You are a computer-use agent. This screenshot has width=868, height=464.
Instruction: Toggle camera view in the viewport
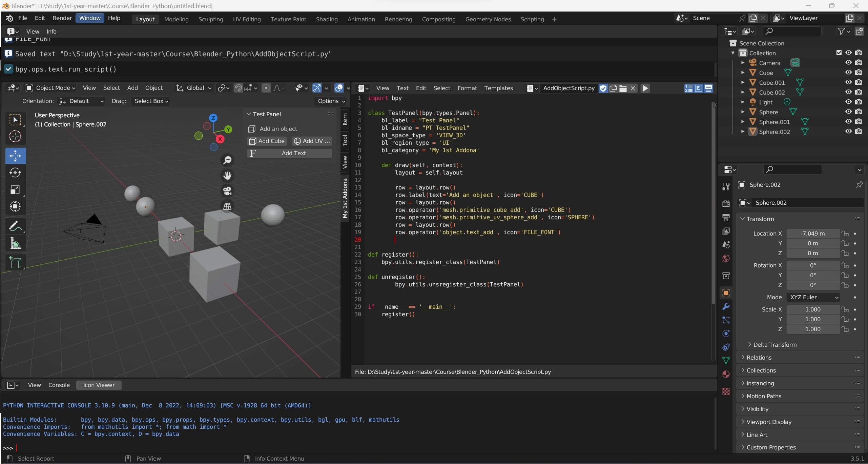click(x=227, y=191)
